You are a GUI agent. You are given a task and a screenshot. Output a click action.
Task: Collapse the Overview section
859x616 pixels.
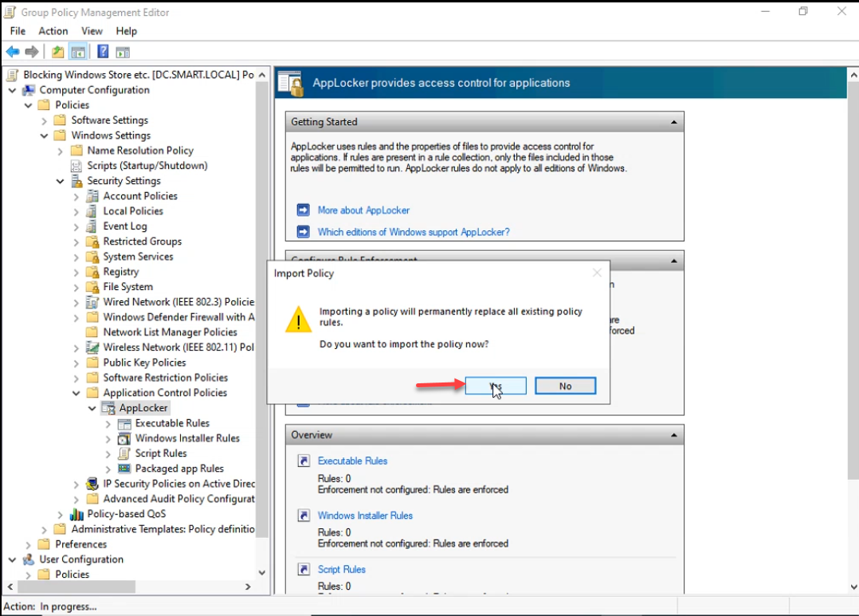tap(674, 435)
